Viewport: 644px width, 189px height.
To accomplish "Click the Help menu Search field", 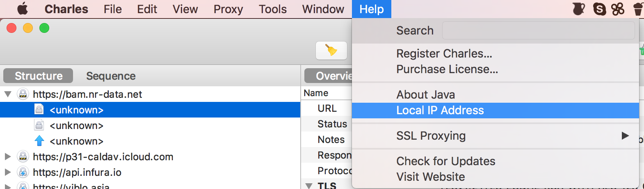I will point(538,30).
